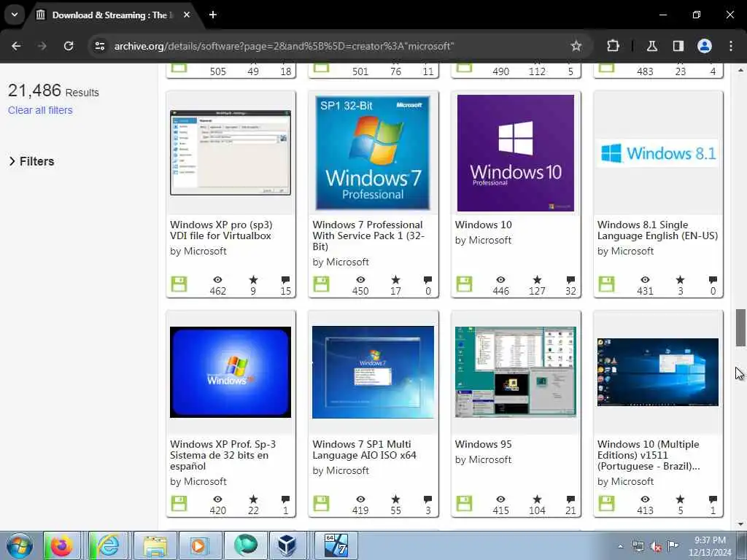
Task: Click floppy software icon on Windows 8.1 card
Action: 606,284
